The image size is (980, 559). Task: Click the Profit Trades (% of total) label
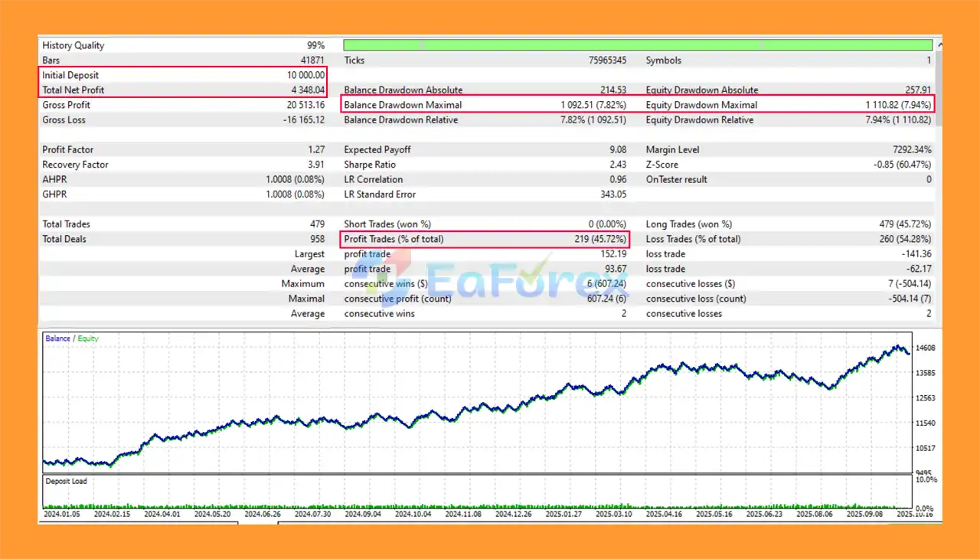[x=394, y=239]
